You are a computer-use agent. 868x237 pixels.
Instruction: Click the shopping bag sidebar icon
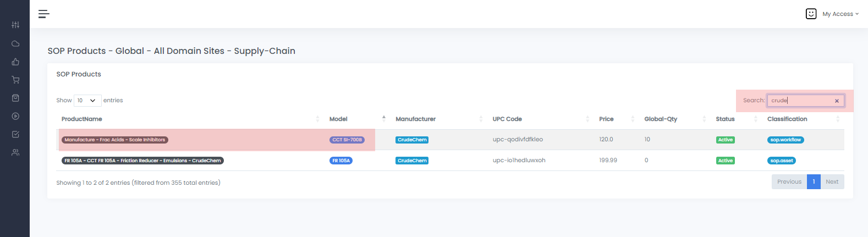[15, 98]
